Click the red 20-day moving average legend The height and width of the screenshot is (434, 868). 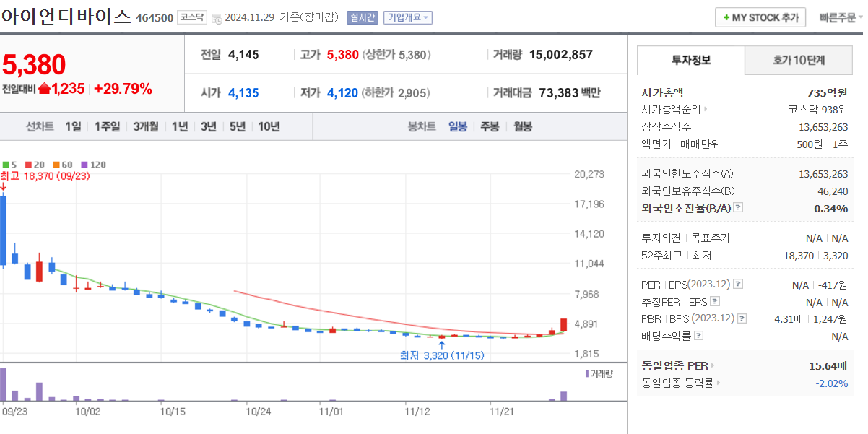coord(34,165)
